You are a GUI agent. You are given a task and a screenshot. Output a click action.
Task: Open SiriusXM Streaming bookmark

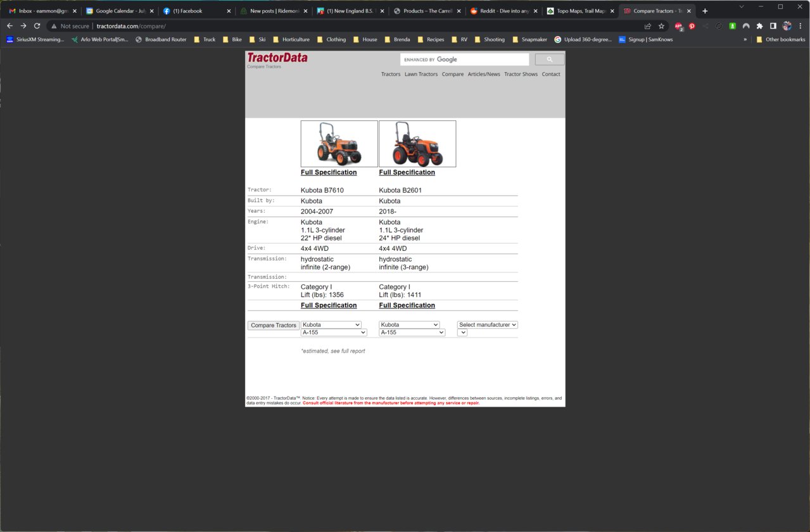(35, 39)
